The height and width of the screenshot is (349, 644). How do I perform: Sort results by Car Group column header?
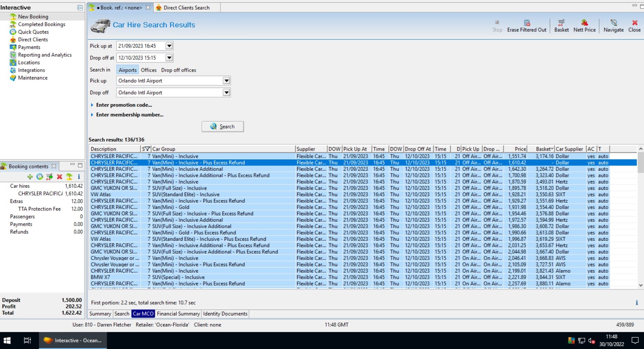click(x=223, y=149)
